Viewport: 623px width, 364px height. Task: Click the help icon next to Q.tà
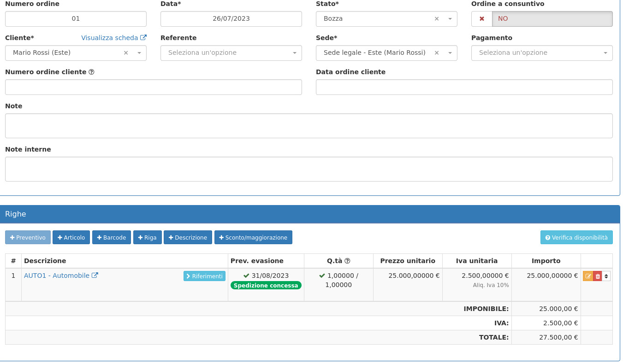347,261
